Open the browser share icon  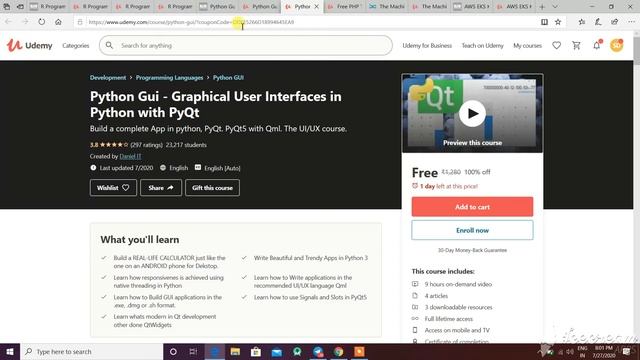[x=614, y=22]
